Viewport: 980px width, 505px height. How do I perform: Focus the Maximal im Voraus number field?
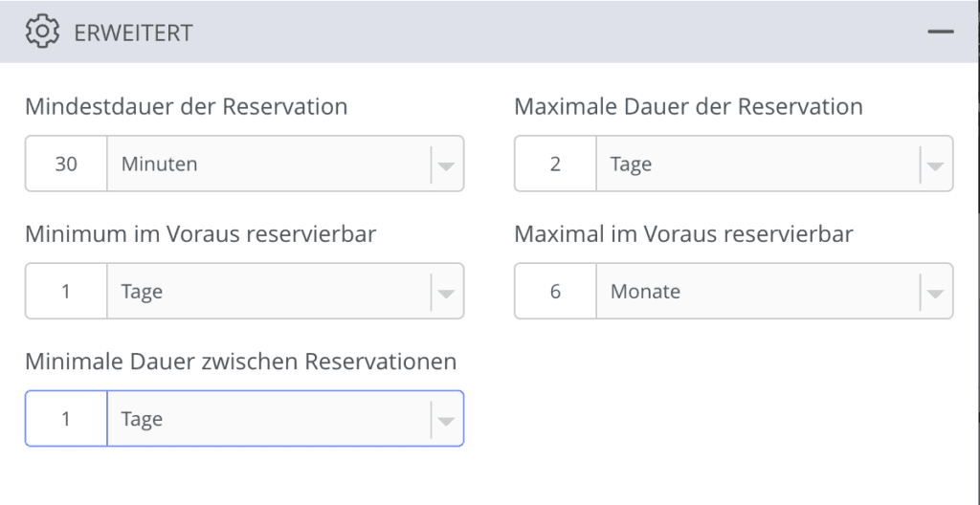click(x=555, y=292)
